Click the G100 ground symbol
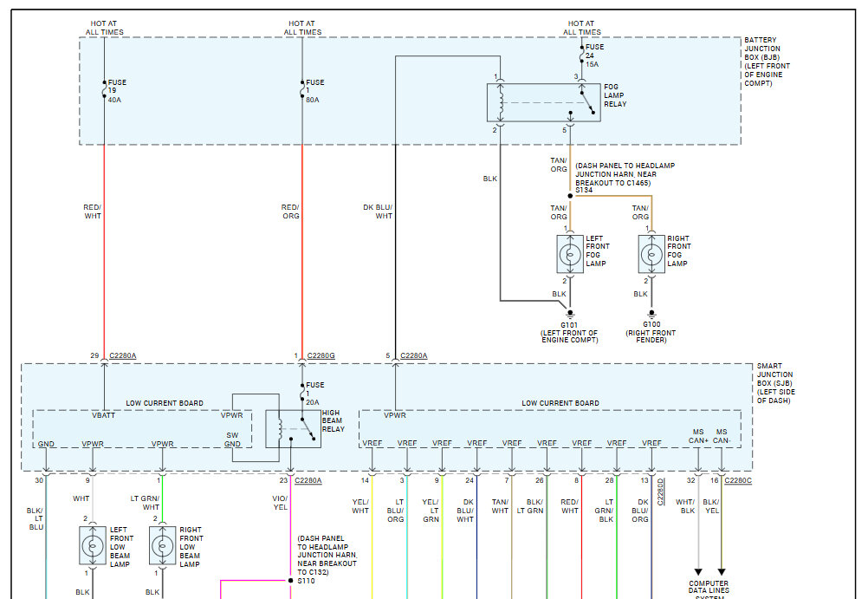Image resolution: width=868 pixels, height=599 pixels. [651, 314]
